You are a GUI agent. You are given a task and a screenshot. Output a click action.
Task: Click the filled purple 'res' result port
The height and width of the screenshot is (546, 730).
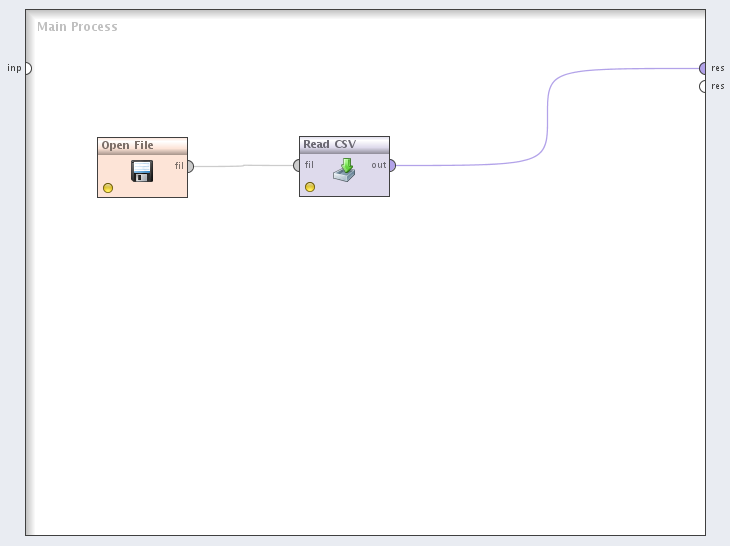[703, 68]
